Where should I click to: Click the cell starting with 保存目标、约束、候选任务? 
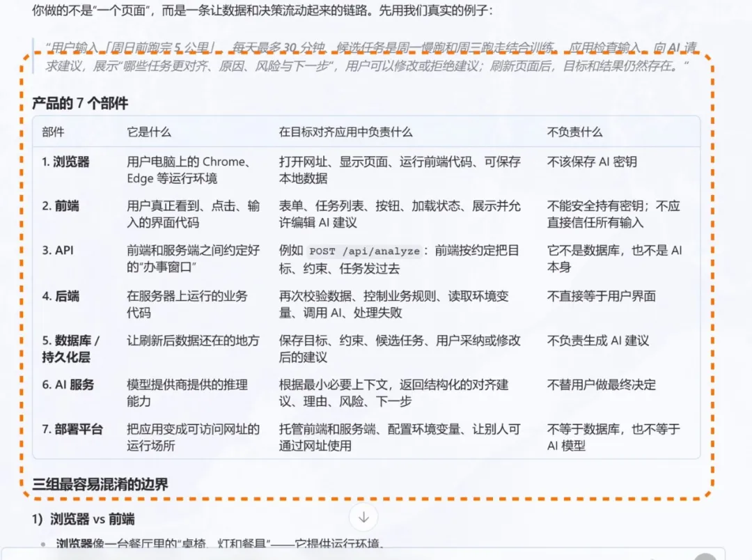click(x=400, y=349)
